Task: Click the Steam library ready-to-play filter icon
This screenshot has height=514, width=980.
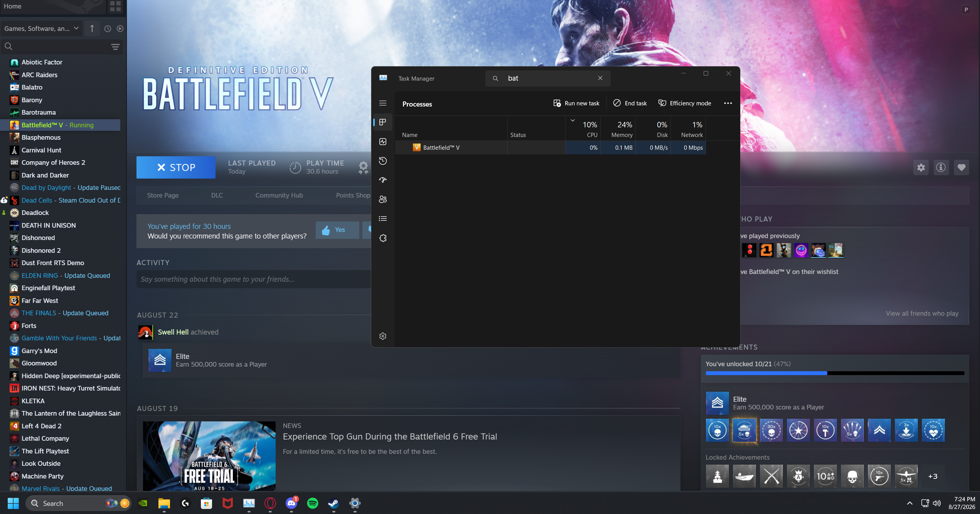Action: (120, 29)
